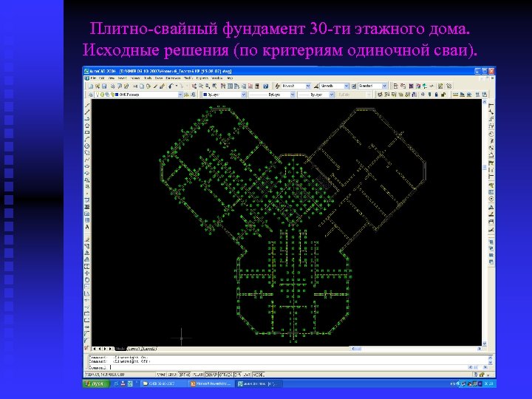Expand the Undo history arrow

[177, 86]
